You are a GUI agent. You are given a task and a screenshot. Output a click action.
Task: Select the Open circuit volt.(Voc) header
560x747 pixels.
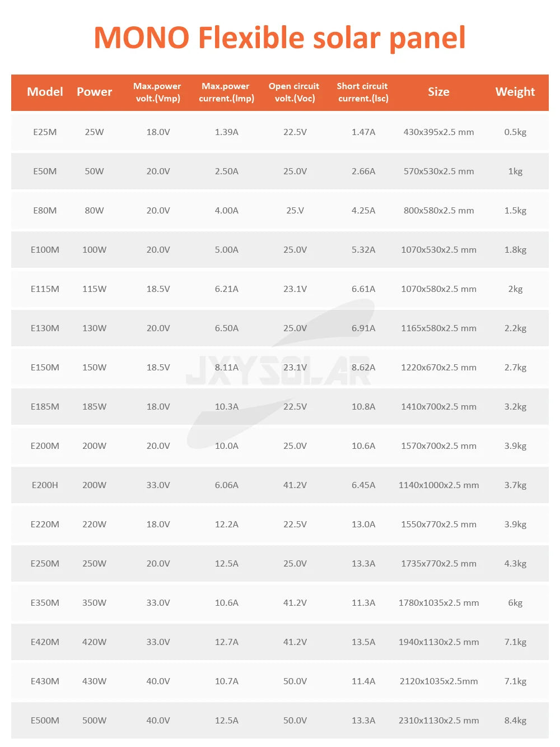point(295,92)
